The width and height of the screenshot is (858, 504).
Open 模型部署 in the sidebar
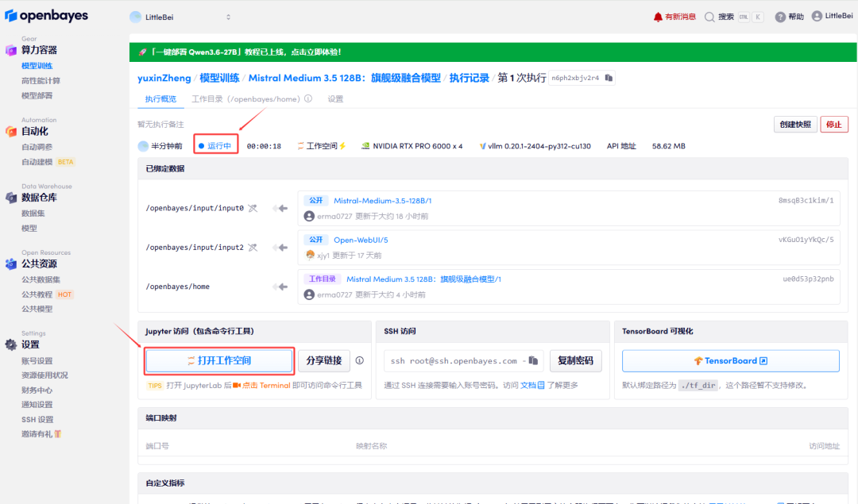point(37,95)
